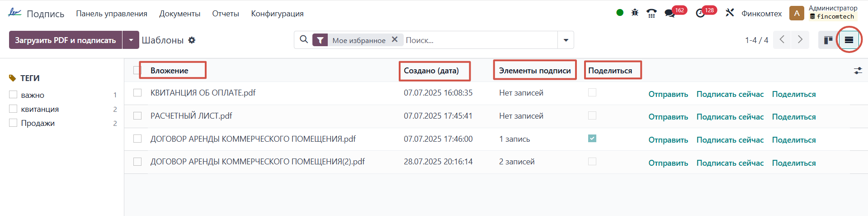This screenshot has height=216, width=868.
Task: Check the Продажи tag filter
Action: tap(14, 123)
